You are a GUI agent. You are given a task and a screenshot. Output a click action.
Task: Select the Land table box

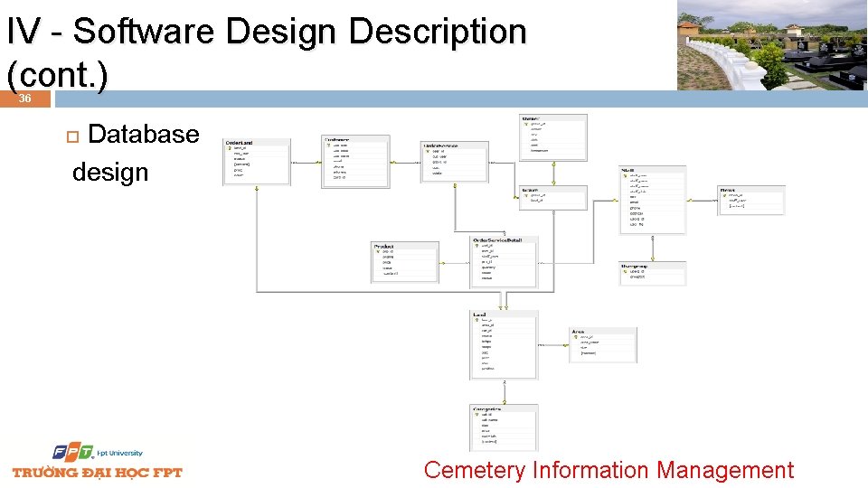point(504,345)
